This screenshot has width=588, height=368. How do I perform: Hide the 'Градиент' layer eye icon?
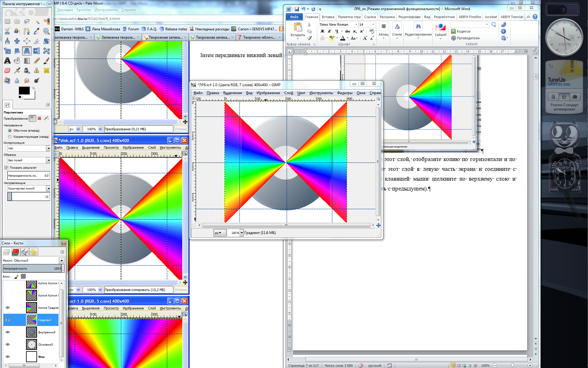point(8,320)
